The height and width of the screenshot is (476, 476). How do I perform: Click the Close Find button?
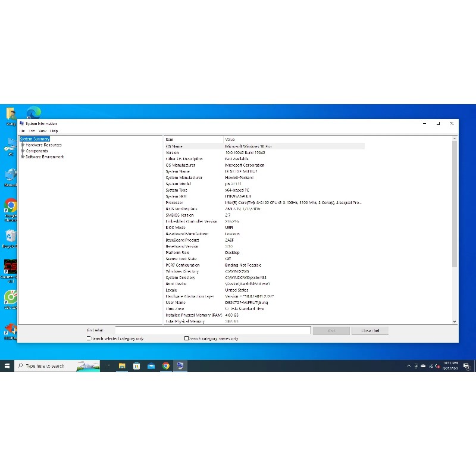[x=370, y=331]
